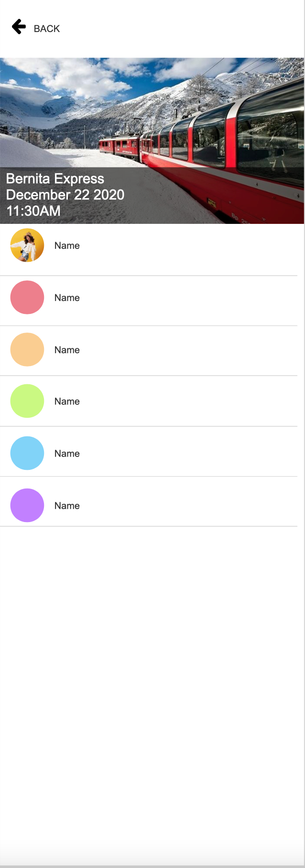Open the Name beside the green avatar
Viewport: 305px width, 868px height.
pyautogui.click(x=67, y=401)
